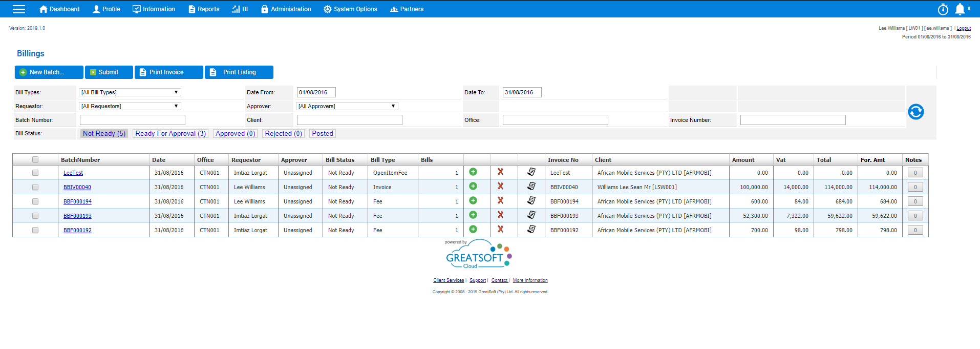Show Approved (0) bills
The image size is (980, 349).
235,133
